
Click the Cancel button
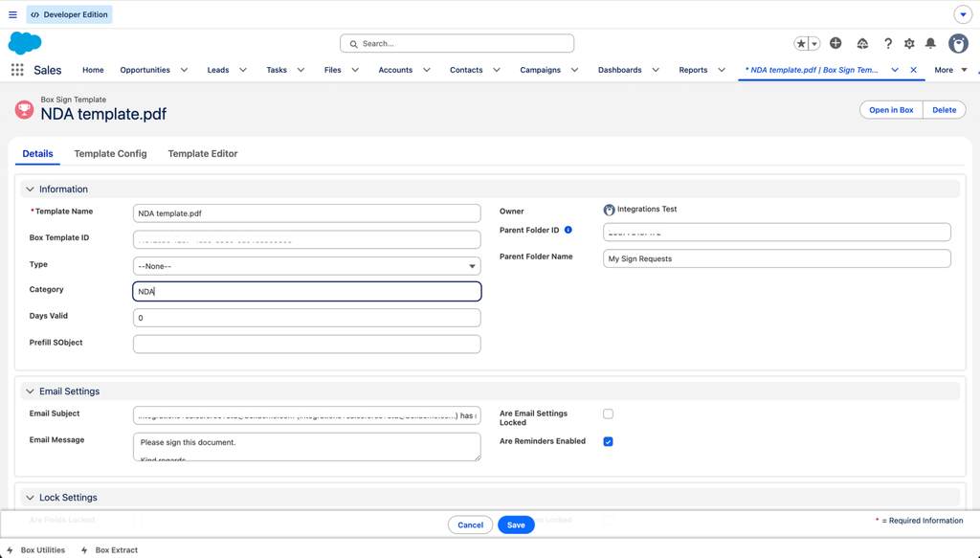[471, 525]
